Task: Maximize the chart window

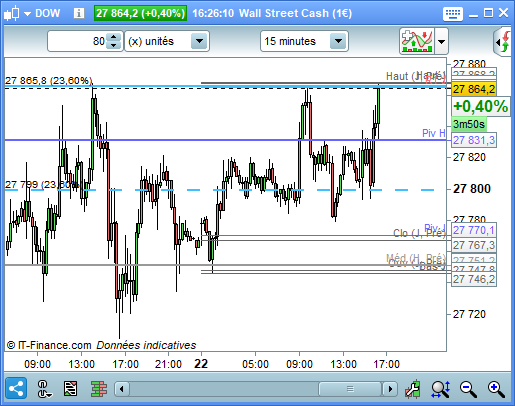Action: (488, 13)
